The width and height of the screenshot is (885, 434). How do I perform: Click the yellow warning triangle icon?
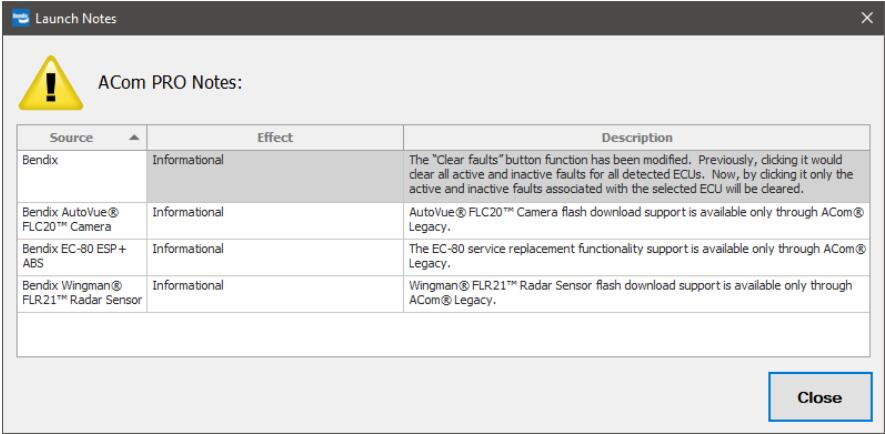coord(50,83)
